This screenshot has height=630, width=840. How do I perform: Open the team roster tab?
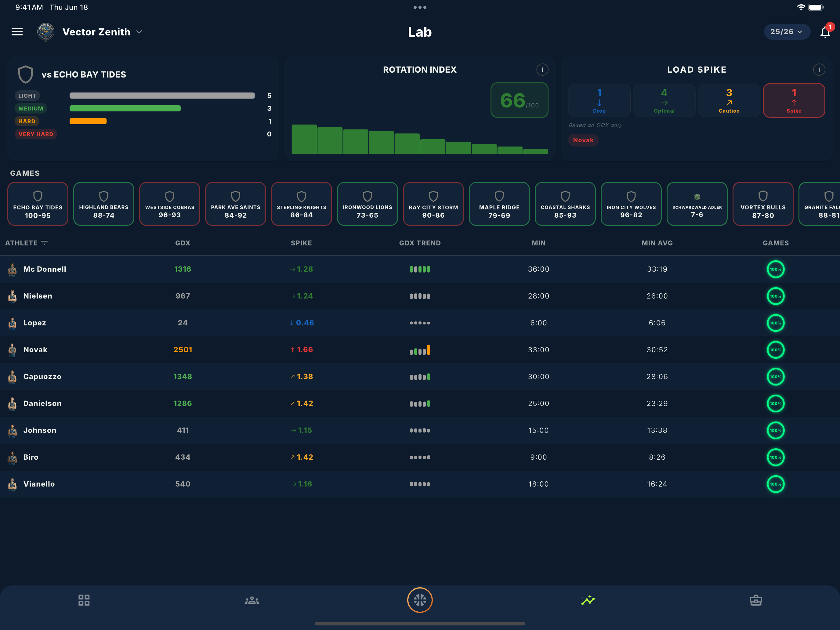[x=252, y=600]
